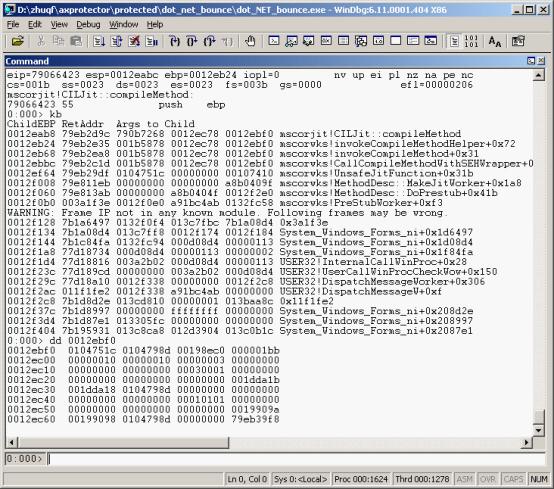
Task: Open the File menu
Action: pyautogui.click(x=13, y=24)
